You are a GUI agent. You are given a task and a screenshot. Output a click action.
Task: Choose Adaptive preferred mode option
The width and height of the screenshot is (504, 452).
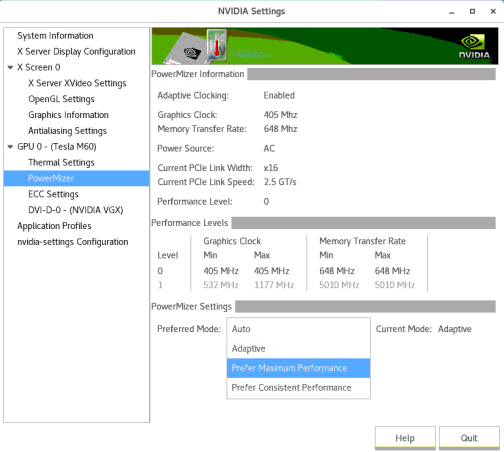(298, 349)
